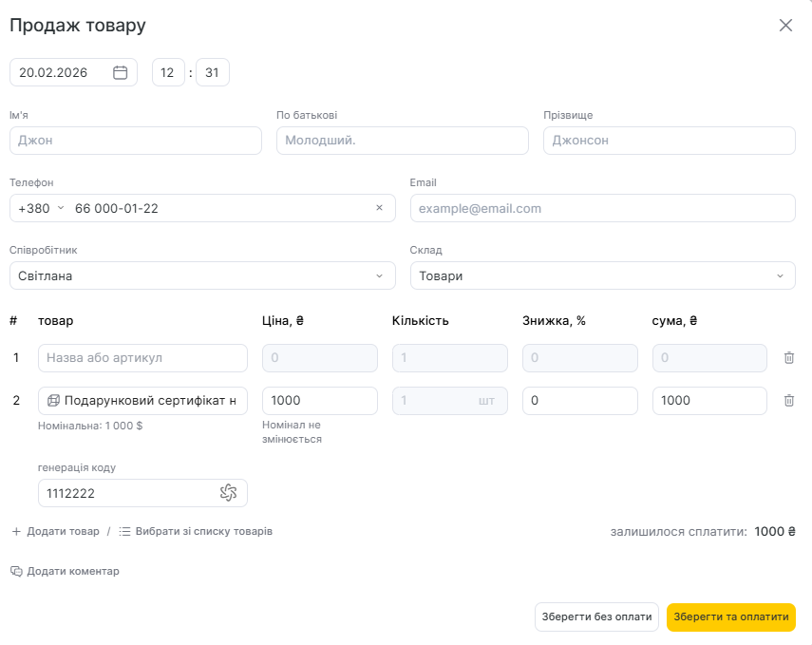Select the minutes field showing 31
Viewport: 812px width, 645px height.
pyautogui.click(x=212, y=73)
